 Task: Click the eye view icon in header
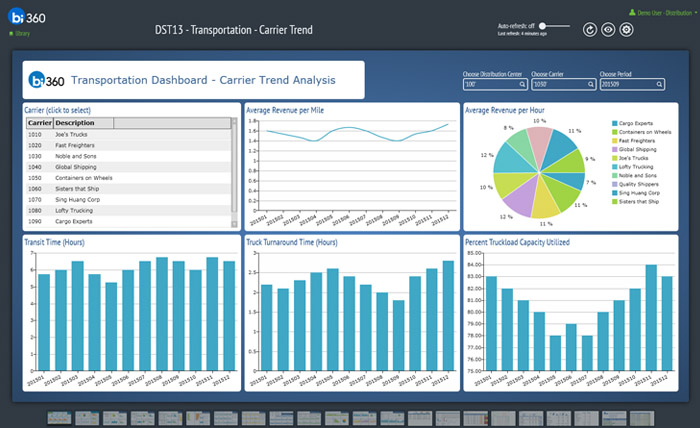(x=608, y=30)
